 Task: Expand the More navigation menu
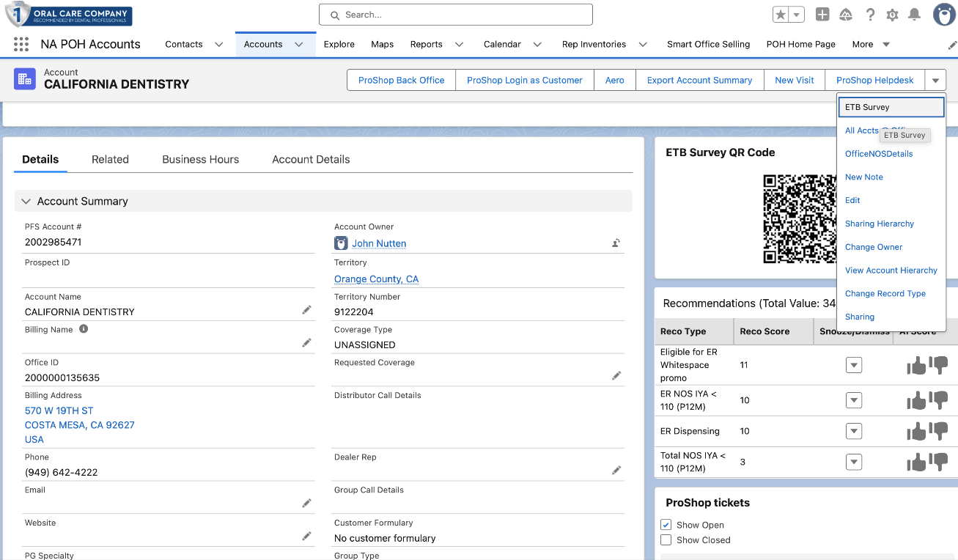[871, 45]
